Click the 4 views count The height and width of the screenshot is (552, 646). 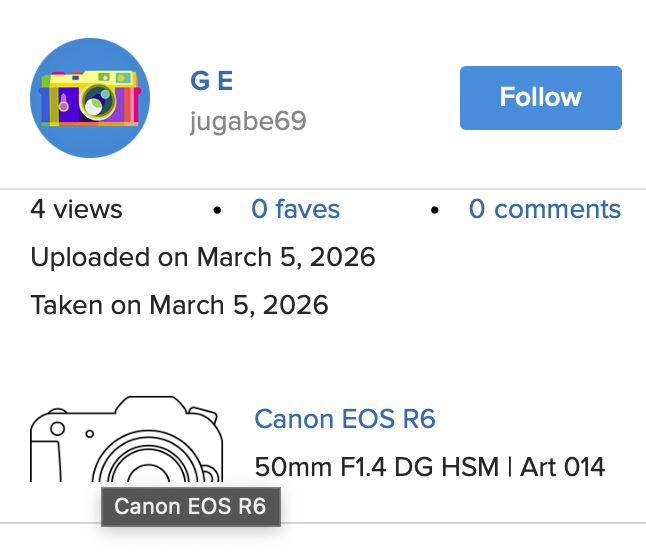(76, 210)
